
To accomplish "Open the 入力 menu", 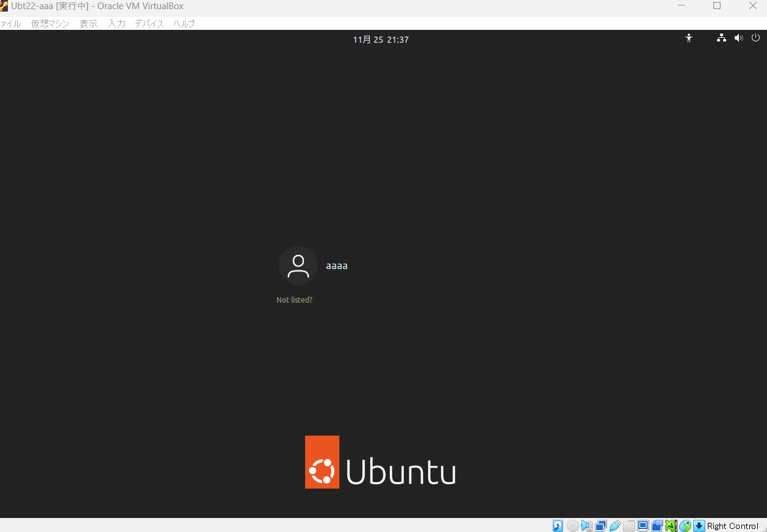I will point(117,24).
